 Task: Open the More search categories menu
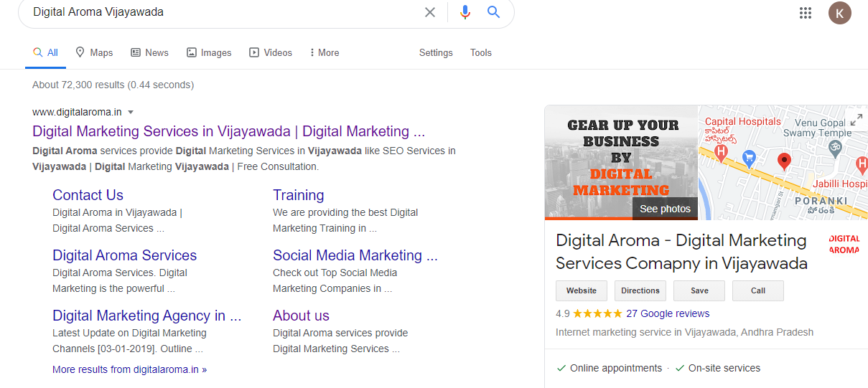324,52
